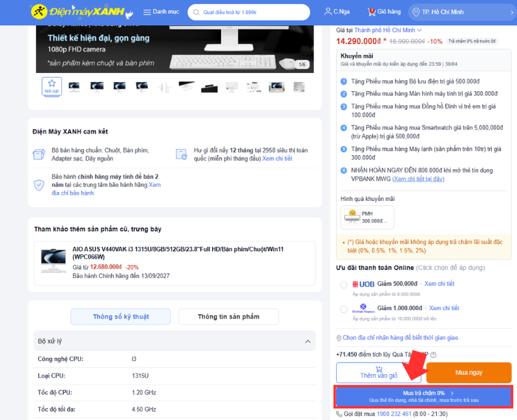This screenshot has width=517, height=420.
Task: Click the Công nghệ CPU i3 value
Action: tap(134, 359)
